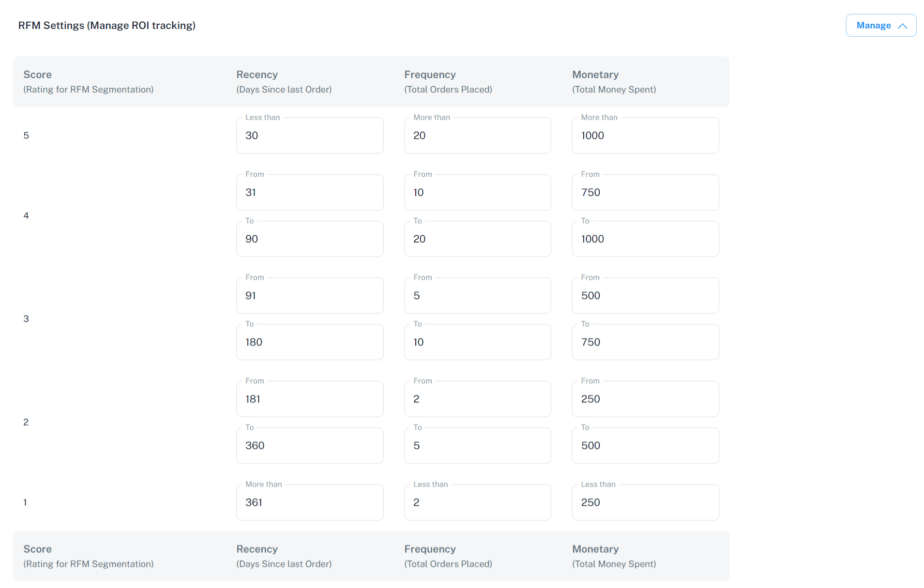Click the 'RFM Settings (Manage ROI tracking)' title
This screenshot has height=588, width=924.
pos(107,25)
